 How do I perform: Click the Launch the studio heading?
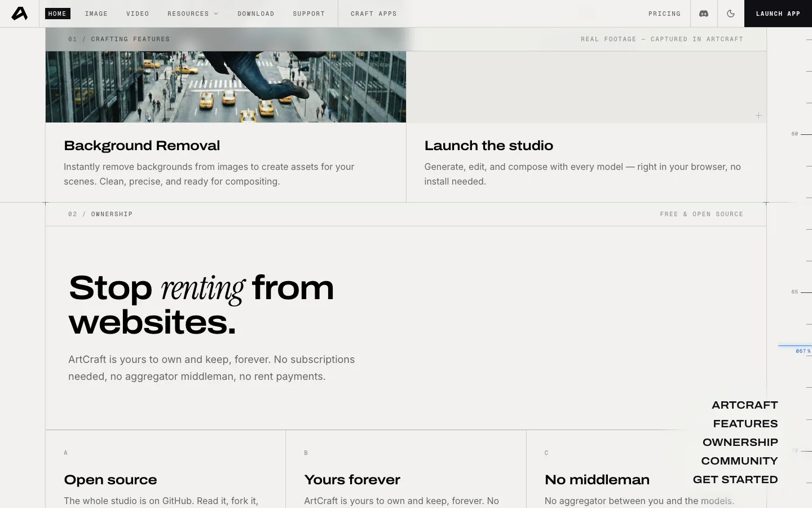point(489,146)
